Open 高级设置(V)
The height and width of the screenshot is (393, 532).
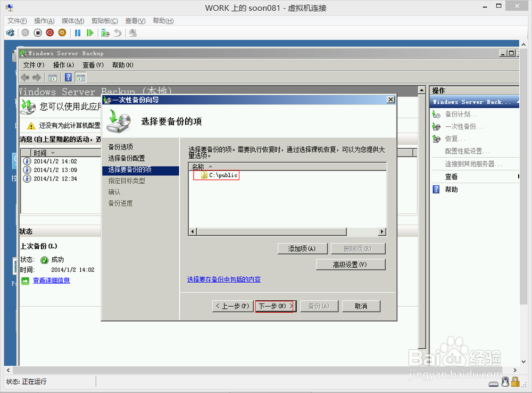tap(351, 265)
